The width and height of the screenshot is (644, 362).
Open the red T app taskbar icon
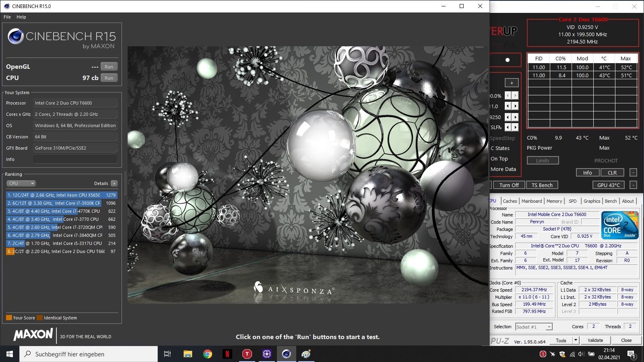247,354
